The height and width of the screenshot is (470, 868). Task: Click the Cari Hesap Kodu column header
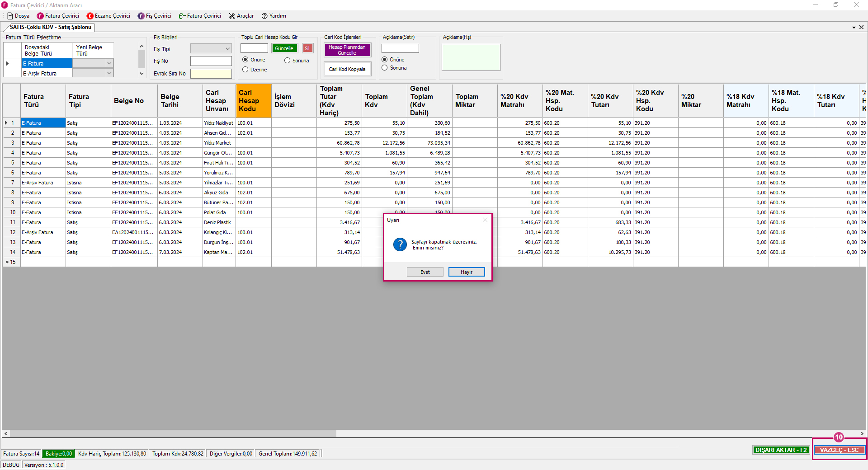pos(253,101)
